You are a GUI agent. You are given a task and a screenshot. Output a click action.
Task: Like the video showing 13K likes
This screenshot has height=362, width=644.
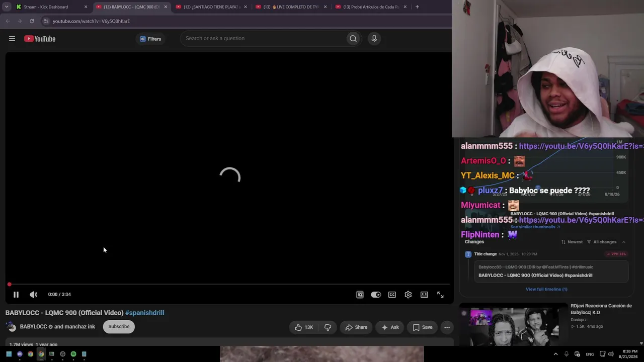point(304,327)
